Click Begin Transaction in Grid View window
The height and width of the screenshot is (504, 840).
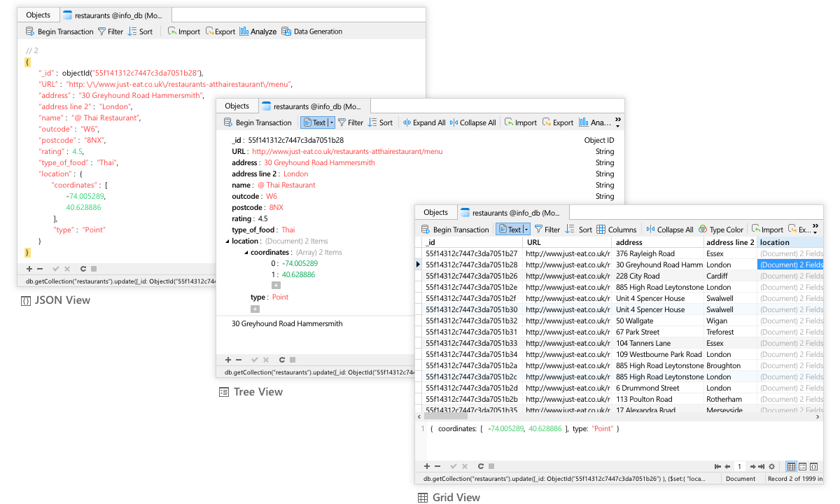pyautogui.click(x=455, y=230)
